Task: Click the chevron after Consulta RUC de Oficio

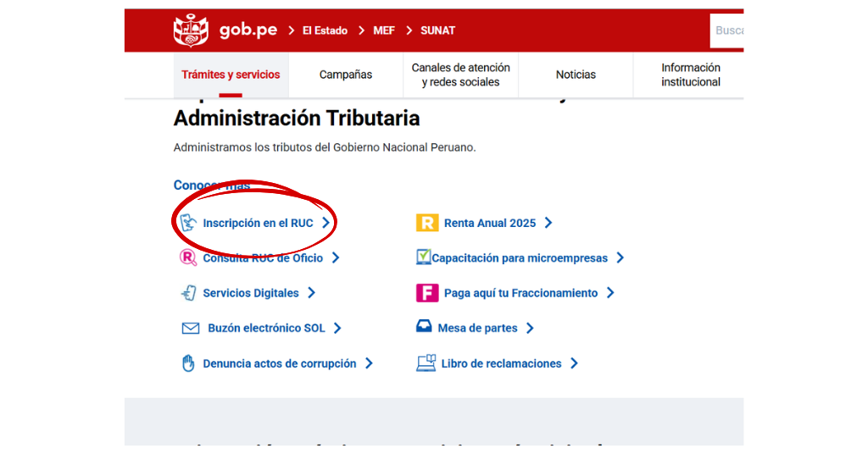Action: click(x=336, y=257)
